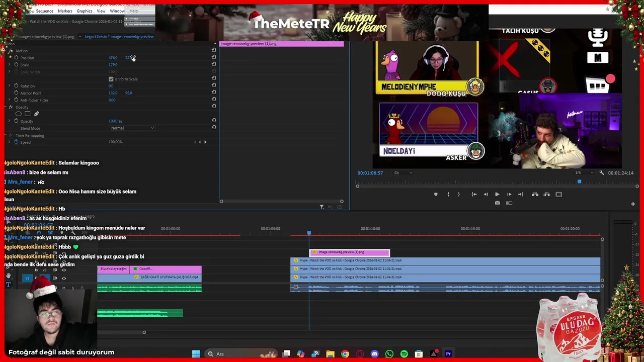Create a 4-point polygon mask

28,114
